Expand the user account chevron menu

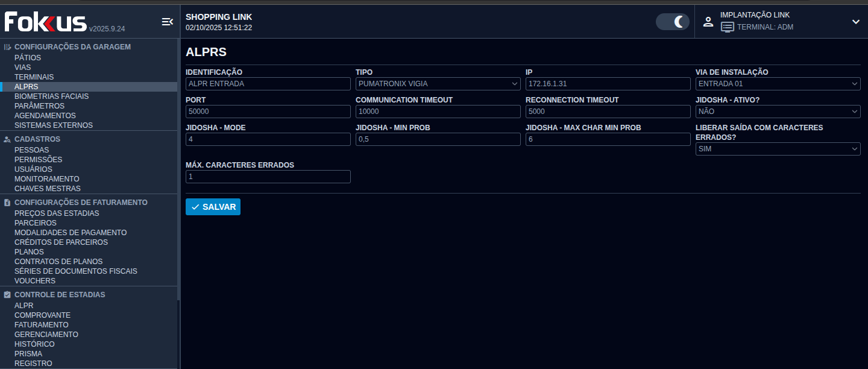855,22
